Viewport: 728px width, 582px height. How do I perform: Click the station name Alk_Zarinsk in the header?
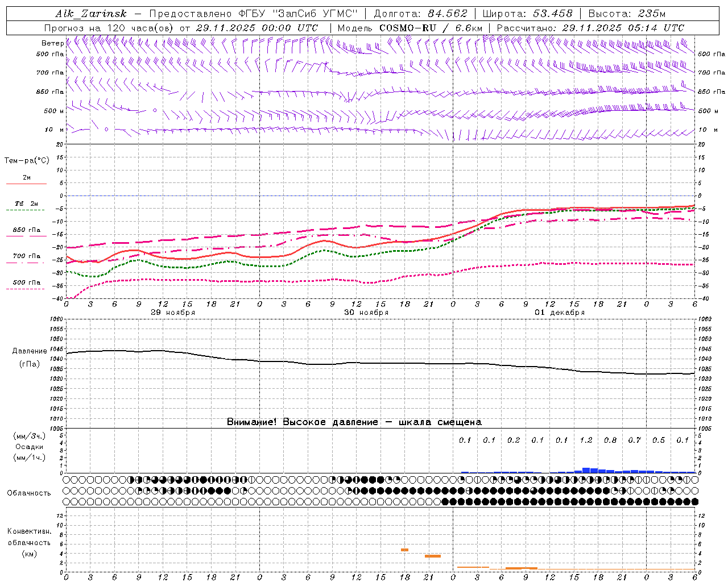click(91, 14)
